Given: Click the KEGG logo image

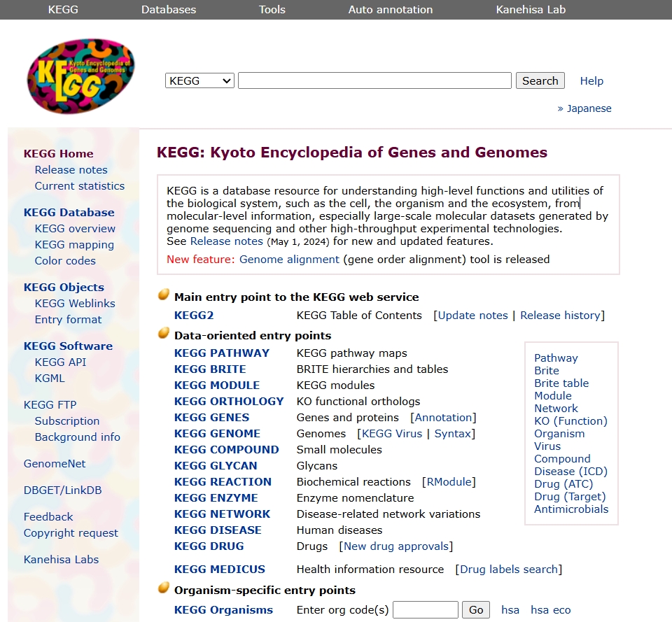Looking at the screenshot, I should coord(81,76).
